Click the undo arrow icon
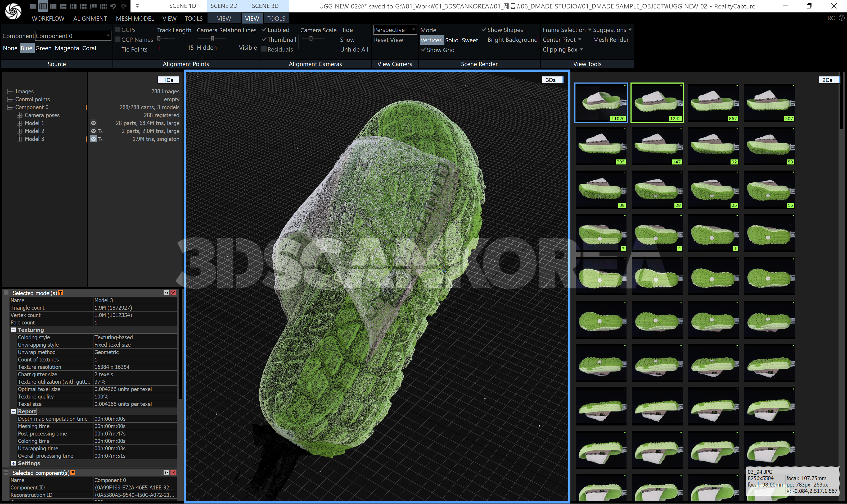The width and height of the screenshot is (847, 504). (113, 6)
